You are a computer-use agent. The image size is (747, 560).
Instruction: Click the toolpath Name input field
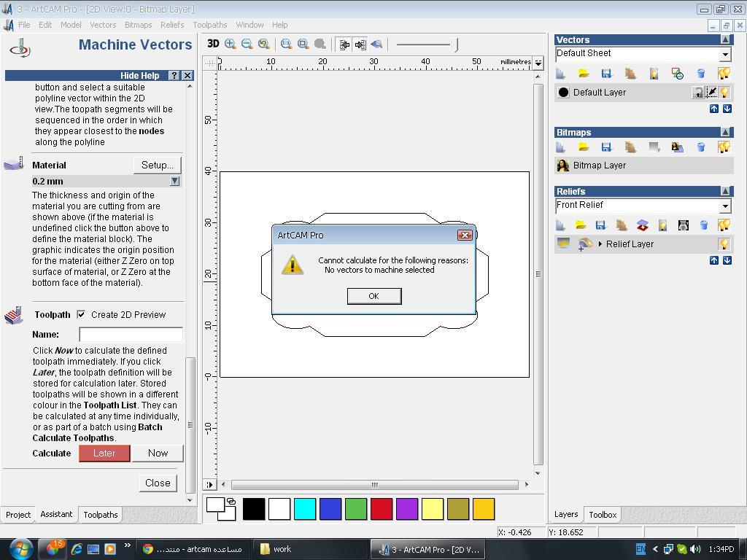tap(131, 334)
